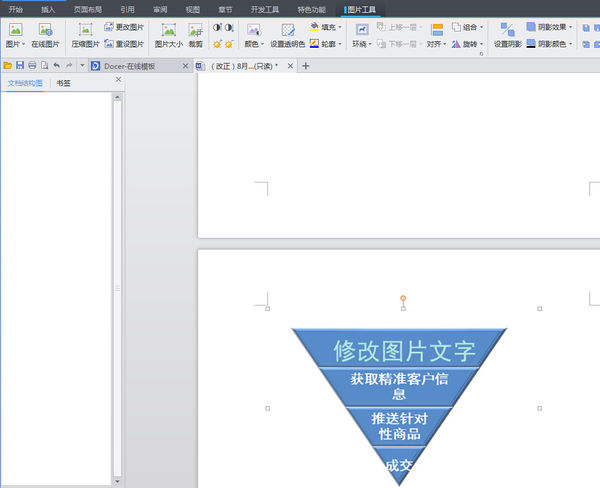Click 重设图片 to reset picture
The image size is (600, 488).
coord(124,44)
